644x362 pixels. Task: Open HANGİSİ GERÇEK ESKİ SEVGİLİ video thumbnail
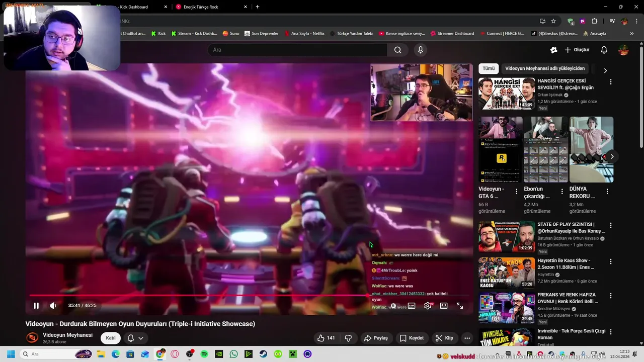click(x=507, y=94)
